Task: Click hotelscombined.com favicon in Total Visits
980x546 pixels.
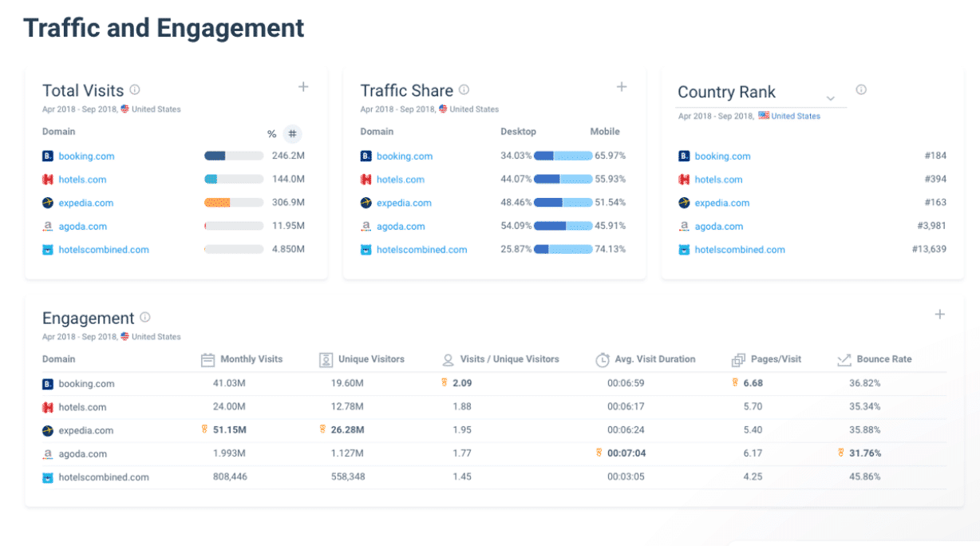Action: click(x=48, y=250)
